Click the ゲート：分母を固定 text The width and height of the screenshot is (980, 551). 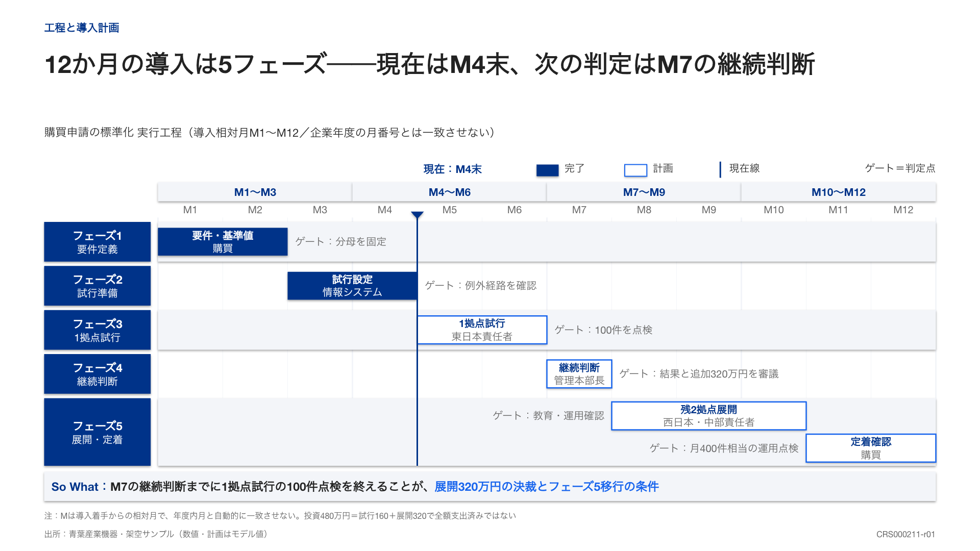click(x=340, y=242)
